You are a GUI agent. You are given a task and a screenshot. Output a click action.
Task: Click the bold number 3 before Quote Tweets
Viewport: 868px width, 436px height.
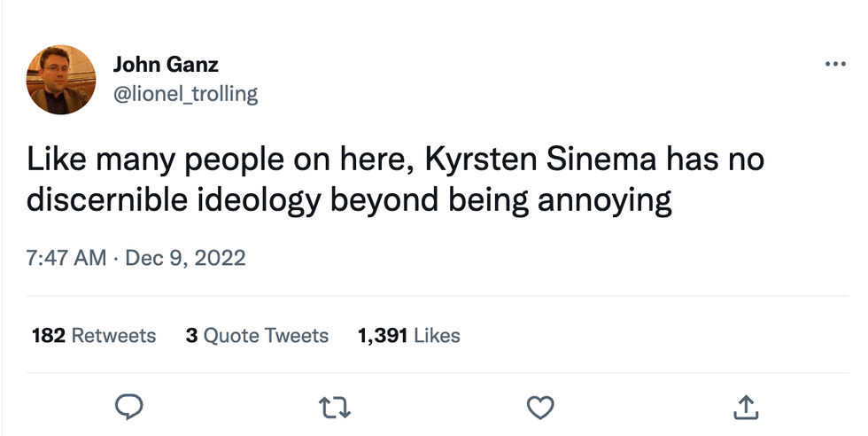pos(191,336)
